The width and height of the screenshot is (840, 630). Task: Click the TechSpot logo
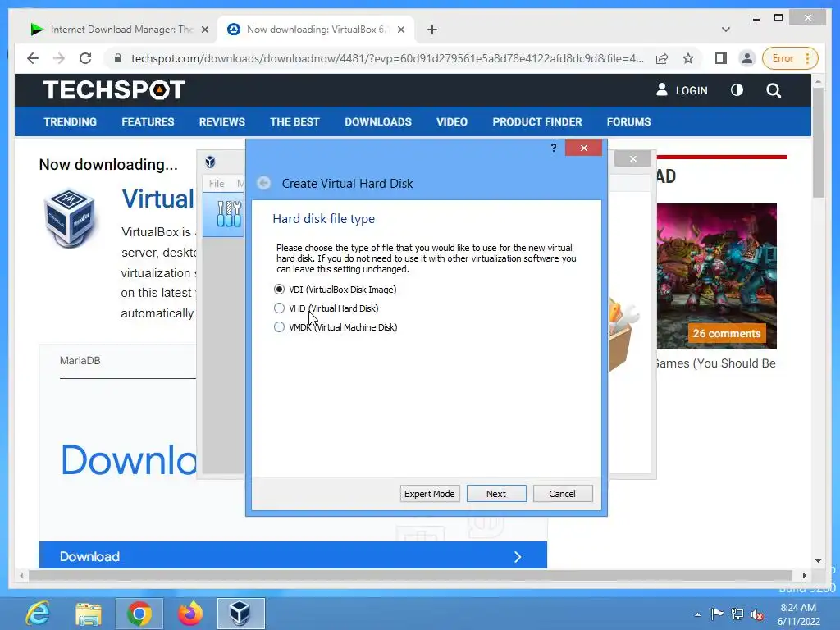tap(114, 90)
